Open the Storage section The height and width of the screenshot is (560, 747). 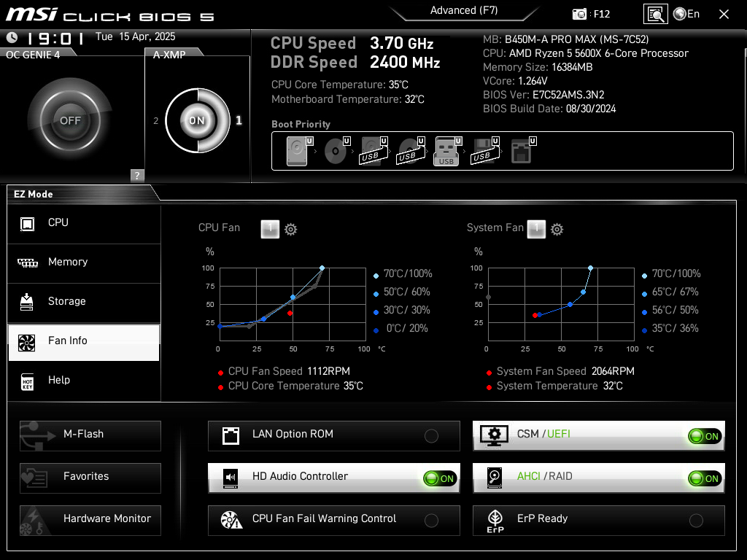(x=84, y=303)
